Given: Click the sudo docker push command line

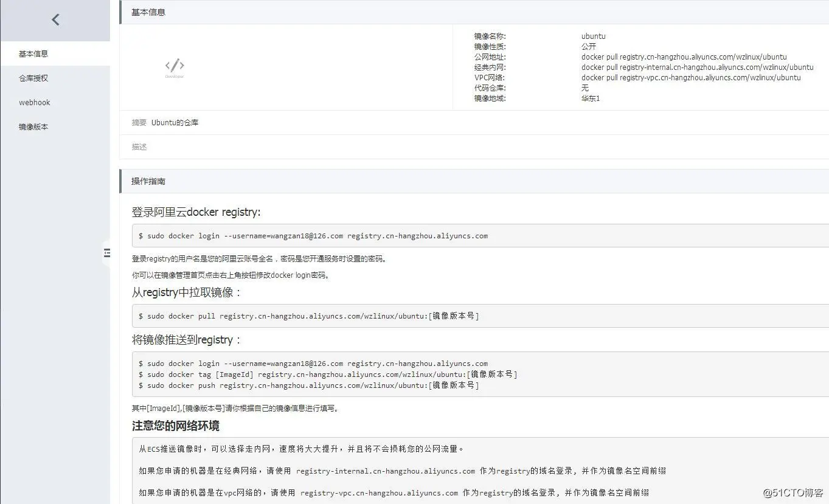Looking at the screenshot, I should coord(308,385).
